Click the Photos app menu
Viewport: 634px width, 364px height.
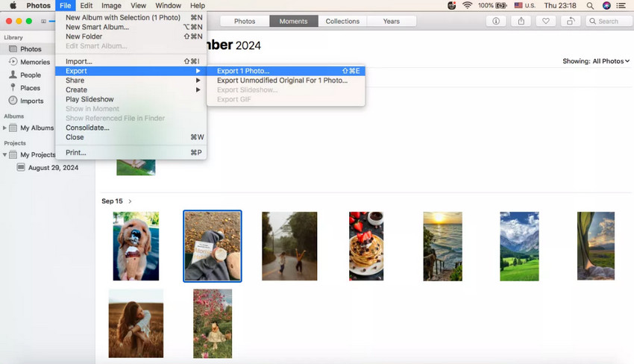[38, 5]
